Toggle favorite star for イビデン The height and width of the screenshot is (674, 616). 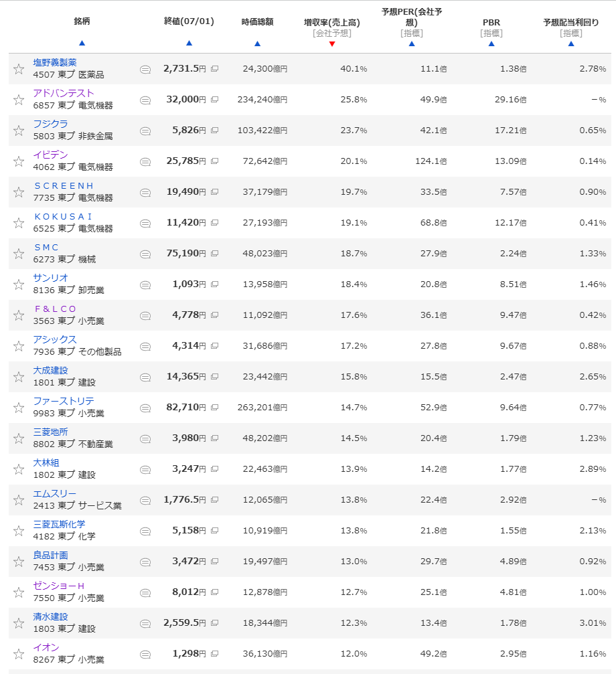point(19,161)
